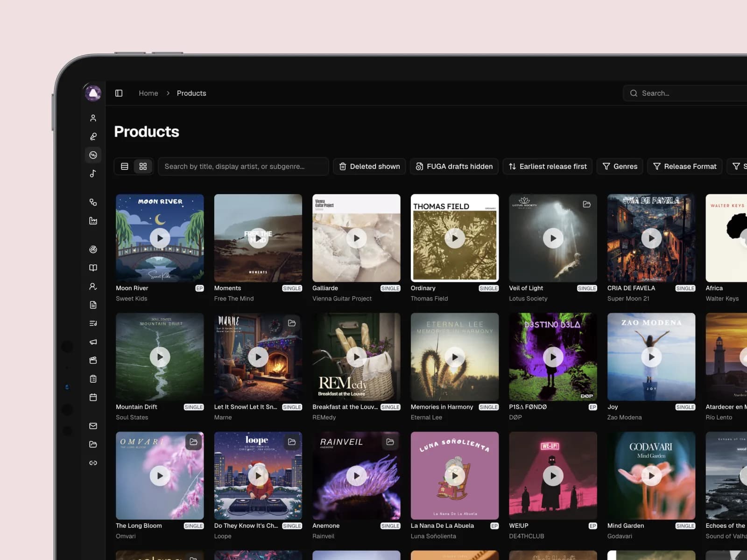Image resolution: width=747 pixels, height=560 pixels.
Task: Play the CRIA DE FAVELA preview
Action: click(651, 238)
